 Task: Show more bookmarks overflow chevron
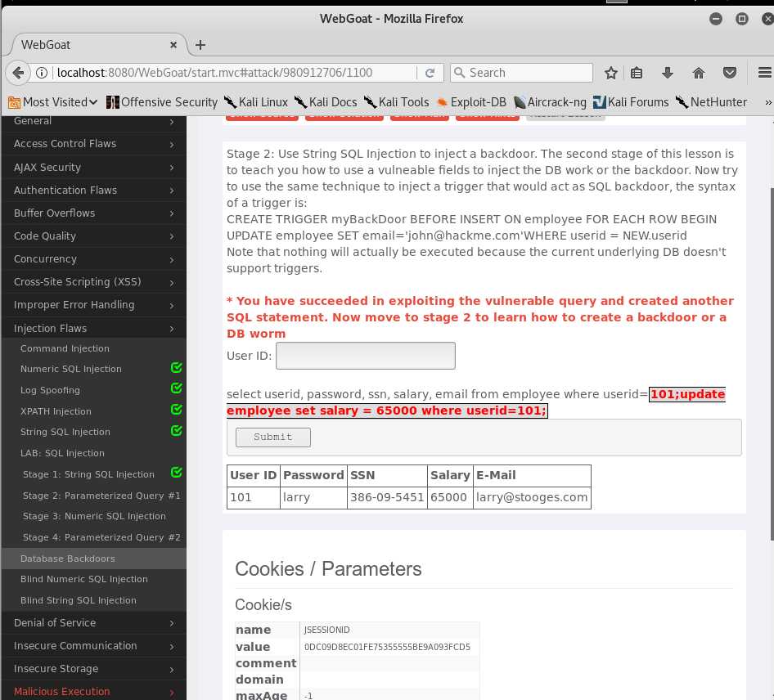(767, 102)
